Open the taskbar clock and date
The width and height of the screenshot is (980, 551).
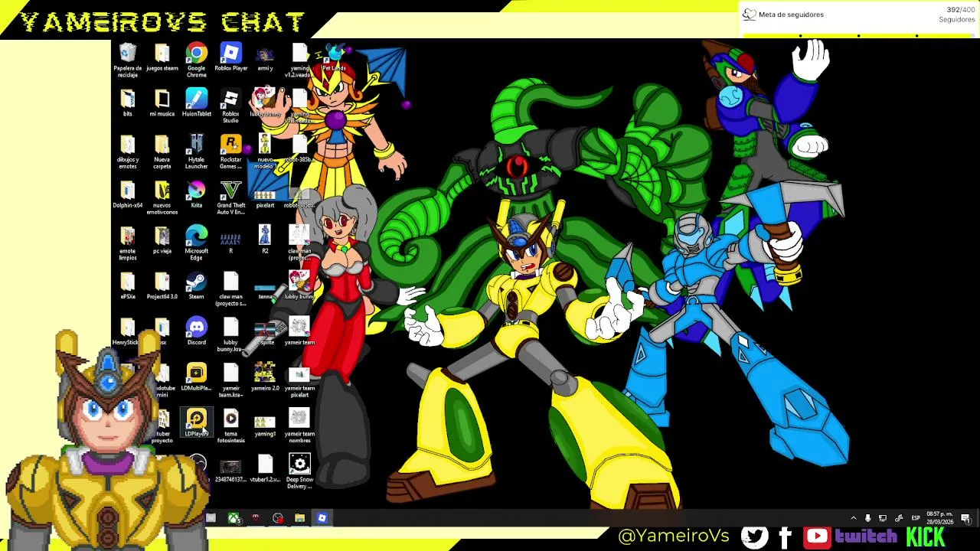pos(940,518)
